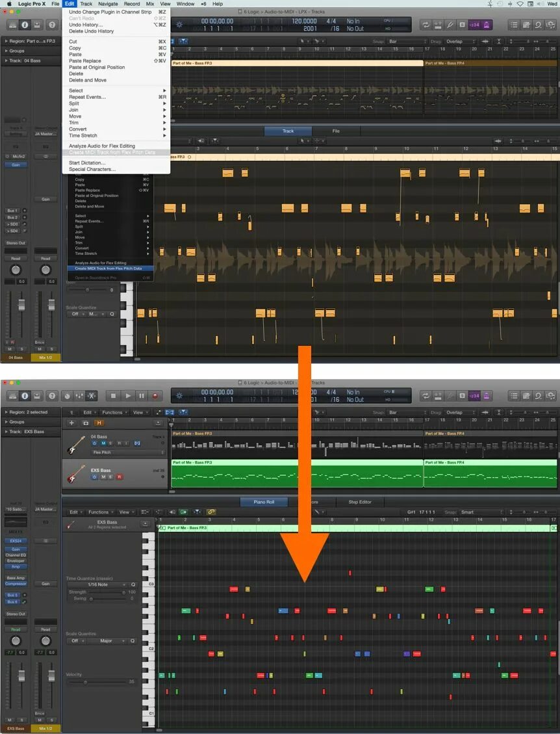Click the red Record transport button
This screenshot has width=560, height=734.
point(155,396)
